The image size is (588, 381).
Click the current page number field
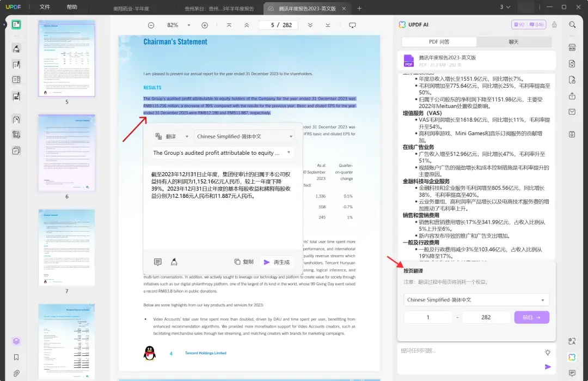coord(273,25)
